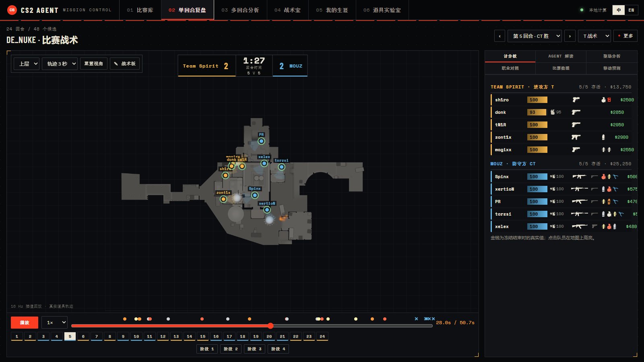Click xelex's AK rifle icon
The height and width of the screenshot is (362, 644).
point(580,226)
